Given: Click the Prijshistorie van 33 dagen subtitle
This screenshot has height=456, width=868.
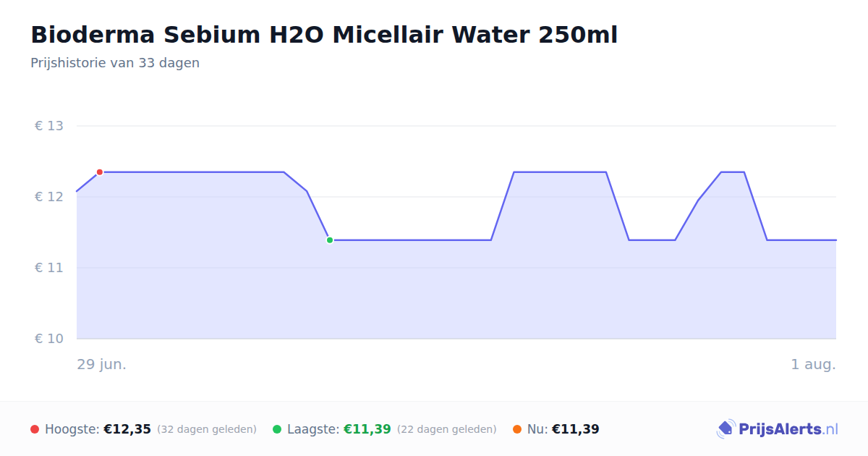Looking at the screenshot, I should [115, 63].
